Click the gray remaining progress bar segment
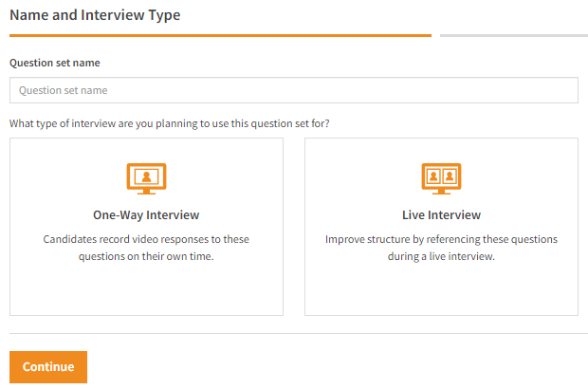Image resolution: width=588 pixels, height=389 pixels. [x=512, y=35]
